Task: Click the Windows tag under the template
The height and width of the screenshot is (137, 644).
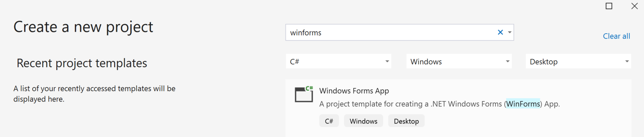Action: pyautogui.click(x=364, y=121)
